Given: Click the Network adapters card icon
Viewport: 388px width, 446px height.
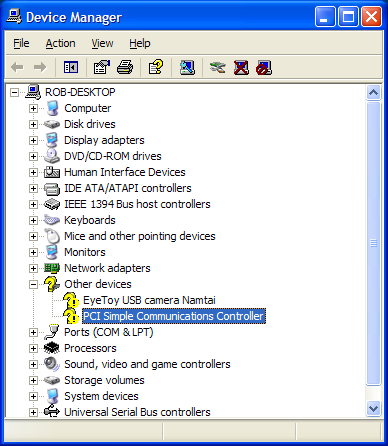Looking at the screenshot, I should pyautogui.click(x=52, y=268).
